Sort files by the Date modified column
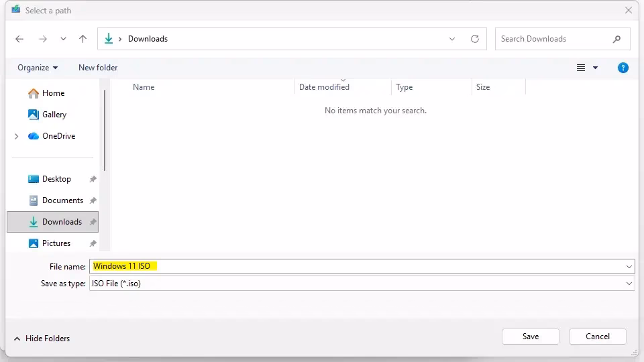 [324, 87]
